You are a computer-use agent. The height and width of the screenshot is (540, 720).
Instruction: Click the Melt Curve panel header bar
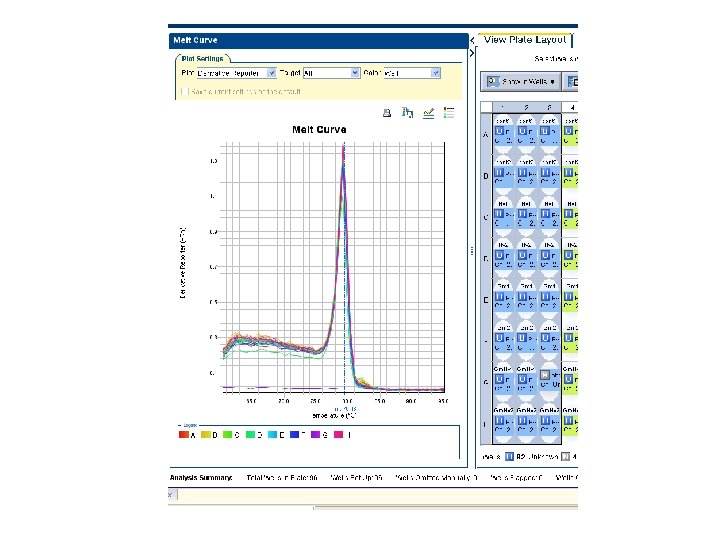point(319,40)
